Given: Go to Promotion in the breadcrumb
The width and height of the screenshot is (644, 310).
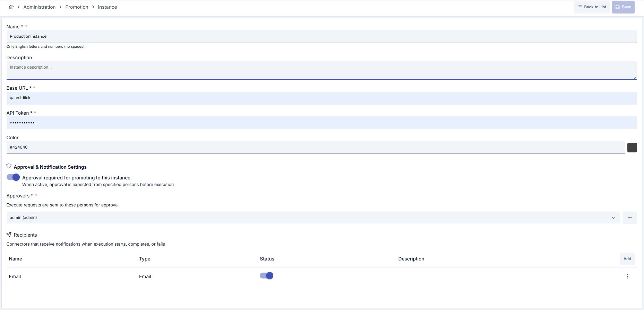Looking at the screenshot, I should point(77,7).
